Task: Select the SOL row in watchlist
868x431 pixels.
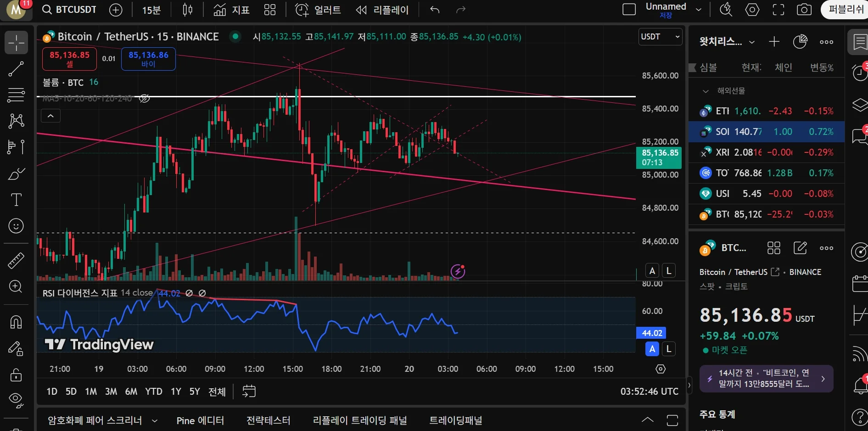Action: (x=767, y=132)
